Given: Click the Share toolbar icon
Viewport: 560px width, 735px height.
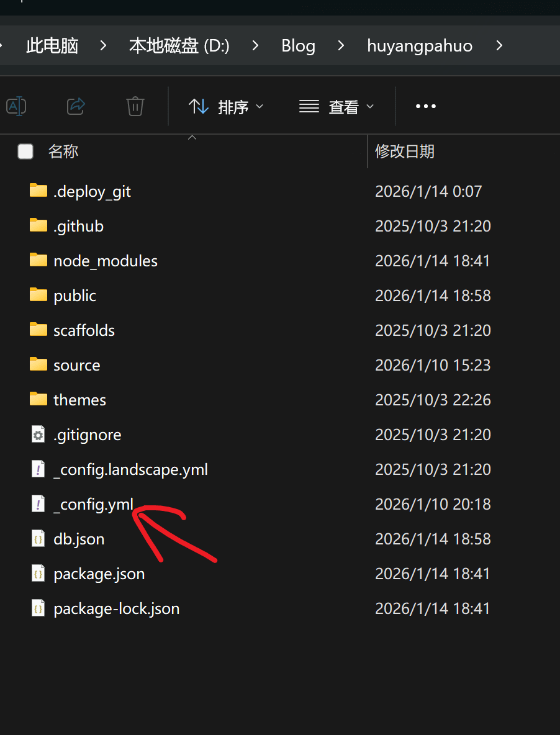Looking at the screenshot, I should (76, 106).
